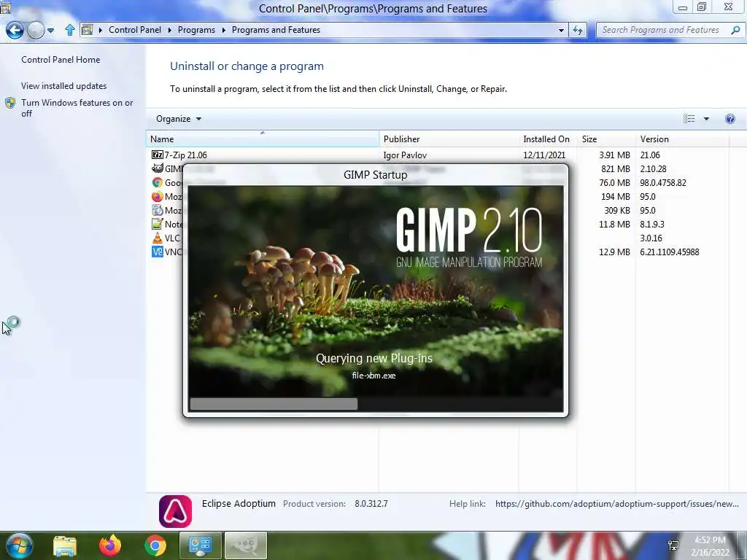Click the VNC list icon
Viewport: 747px width, 560px height.
click(158, 252)
